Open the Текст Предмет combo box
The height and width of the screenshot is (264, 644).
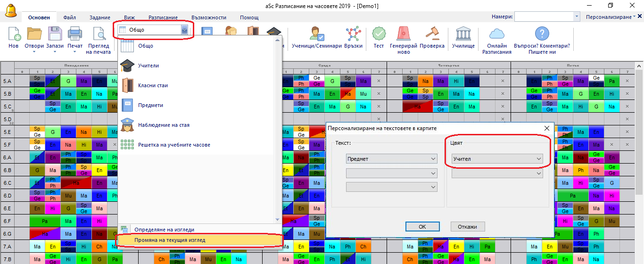pyautogui.click(x=391, y=159)
